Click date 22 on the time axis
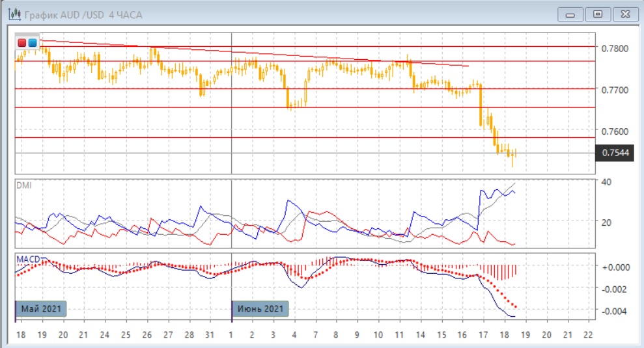The image size is (644, 348). [588, 334]
